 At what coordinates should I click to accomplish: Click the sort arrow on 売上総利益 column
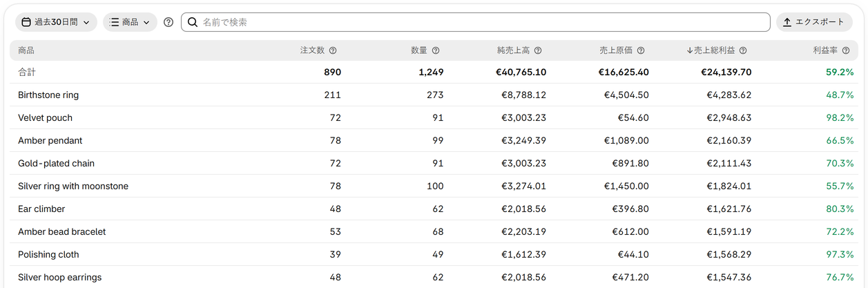pyautogui.click(x=690, y=50)
